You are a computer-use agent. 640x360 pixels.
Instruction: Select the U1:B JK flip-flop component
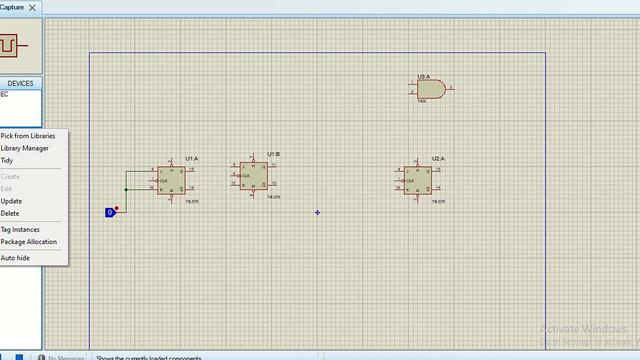pyautogui.click(x=254, y=176)
